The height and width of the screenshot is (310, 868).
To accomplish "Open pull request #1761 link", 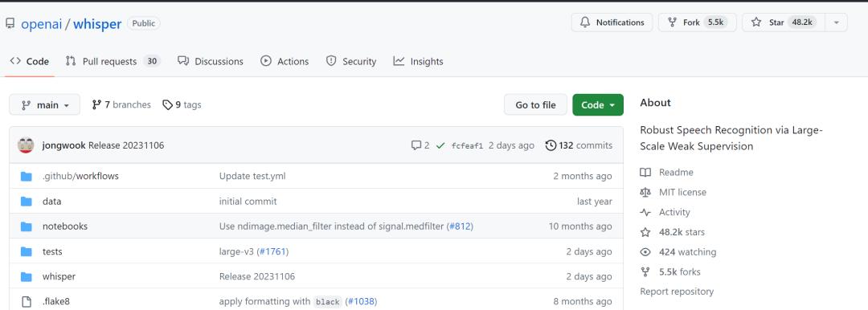I will click(x=272, y=251).
